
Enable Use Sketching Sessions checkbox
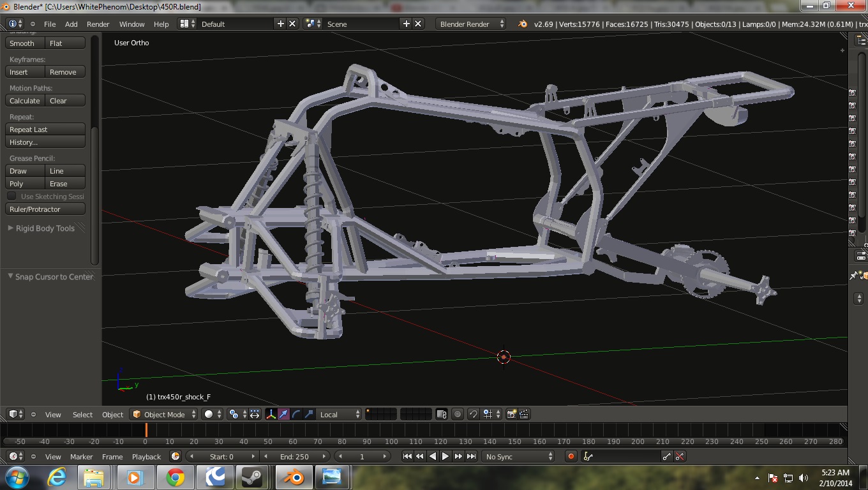11,197
